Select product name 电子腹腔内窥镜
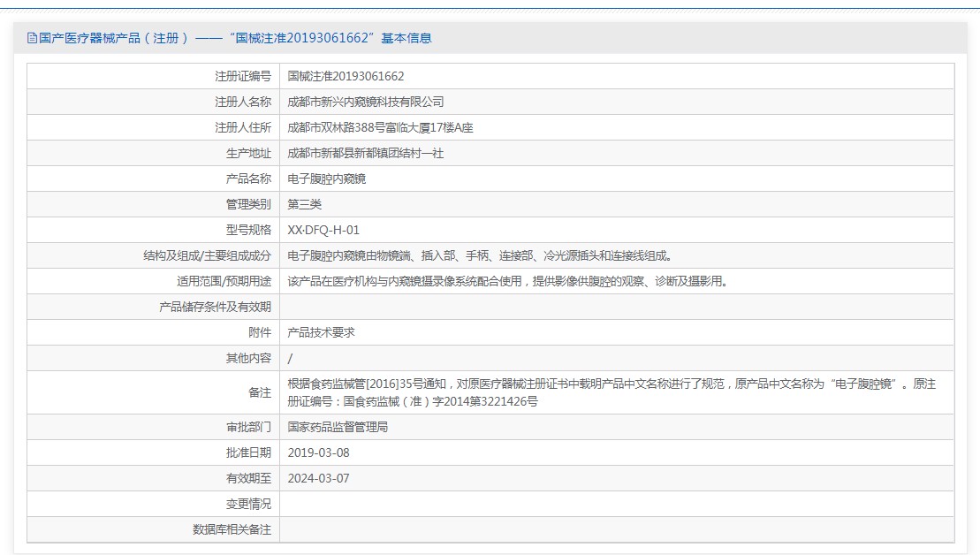This screenshot has height=555, width=980. pos(327,179)
